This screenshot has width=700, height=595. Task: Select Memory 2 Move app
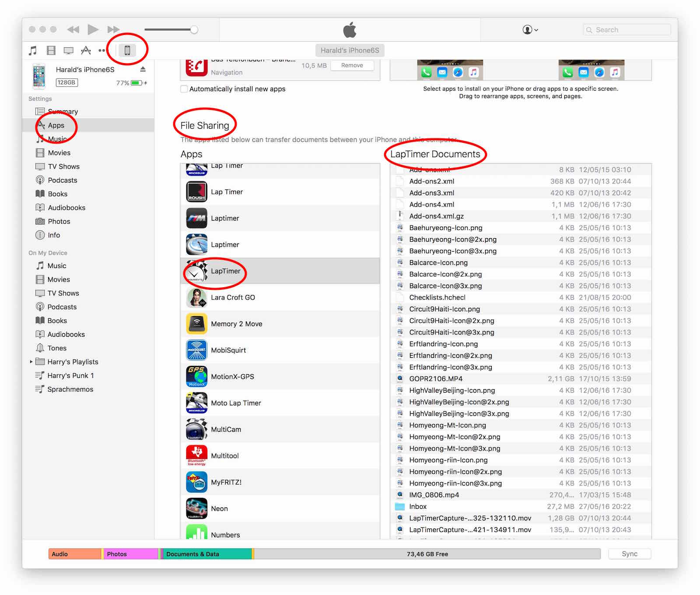click(x=280, y=324)
